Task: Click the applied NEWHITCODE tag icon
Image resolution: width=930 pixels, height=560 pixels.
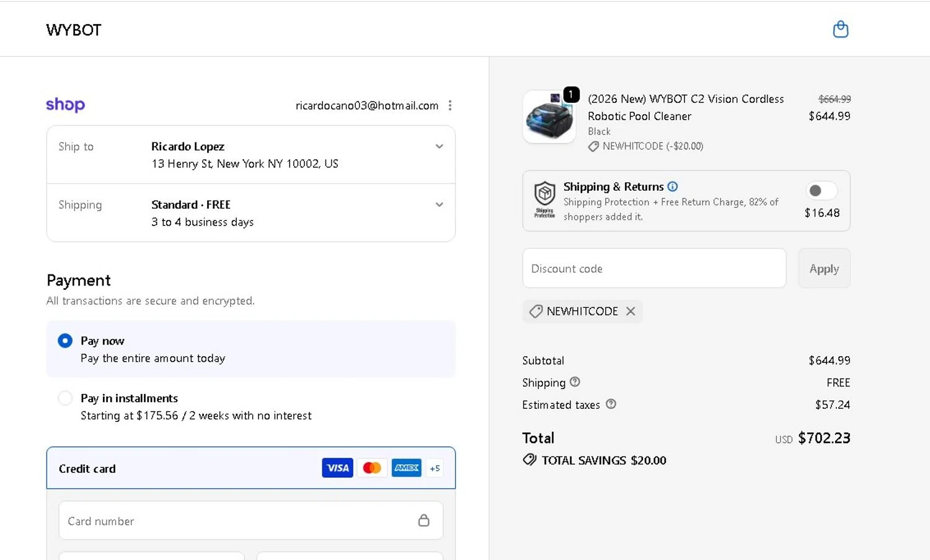Action: click(536, 311)
